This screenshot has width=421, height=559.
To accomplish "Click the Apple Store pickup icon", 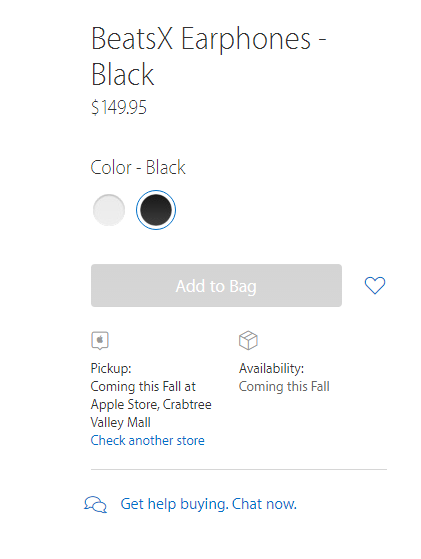I will tap(100, 340).
